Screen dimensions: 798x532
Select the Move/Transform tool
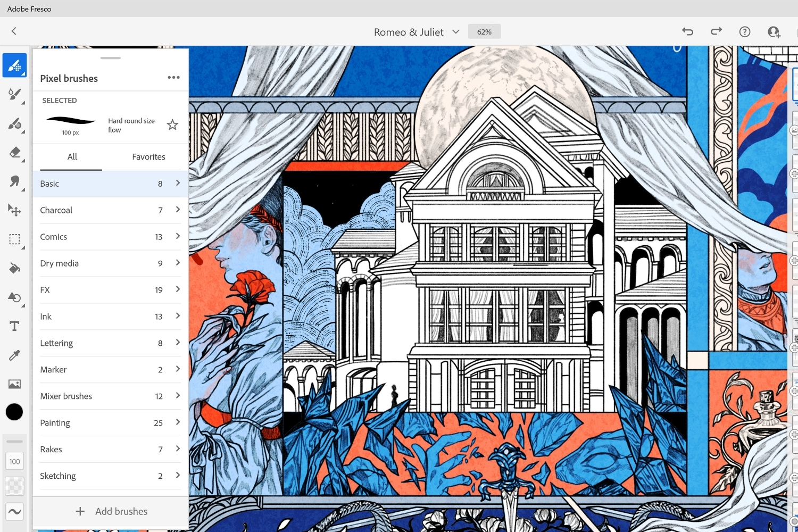tap(14, 210)
